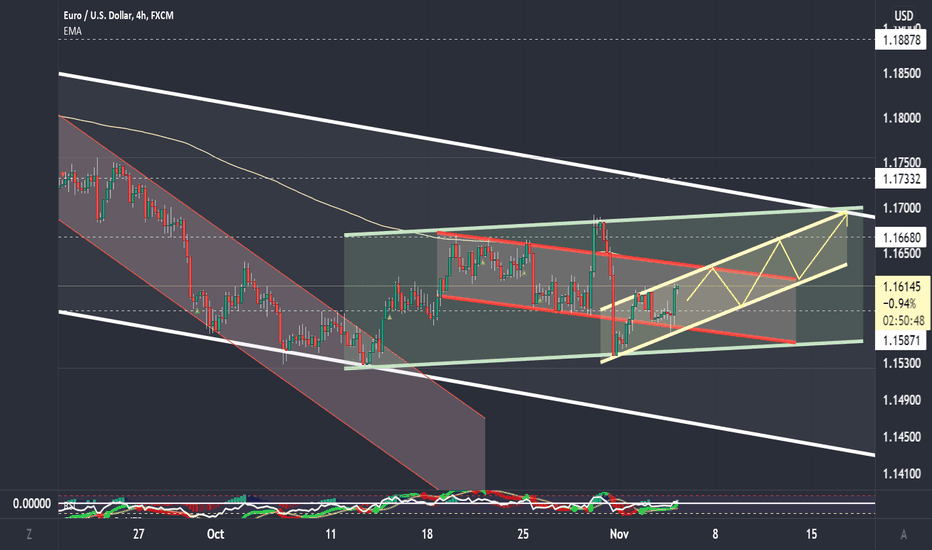The height and width of the screenshot is (550, 932).
Task: Click the 11 date on time axis
Action: pos(330,534)
